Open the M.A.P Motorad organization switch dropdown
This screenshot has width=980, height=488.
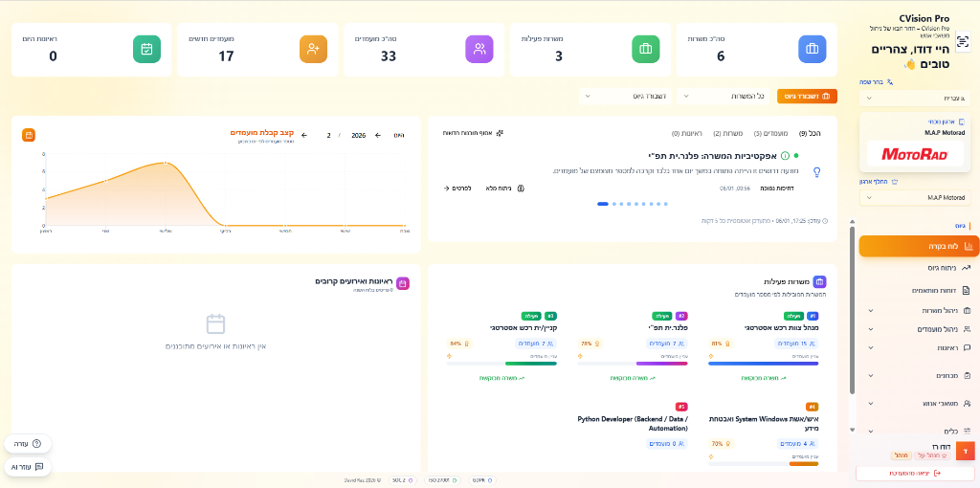915,197
